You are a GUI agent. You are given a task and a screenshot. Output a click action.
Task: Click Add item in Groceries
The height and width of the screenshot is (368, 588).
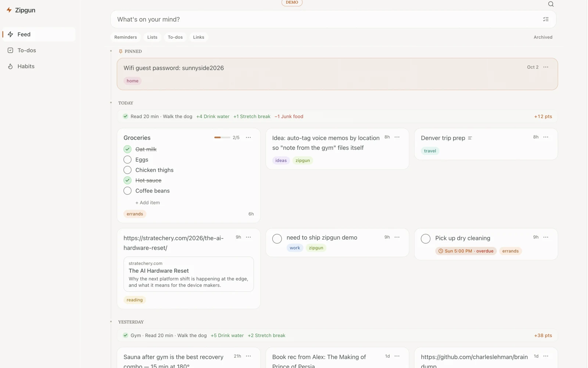point(147,202)
